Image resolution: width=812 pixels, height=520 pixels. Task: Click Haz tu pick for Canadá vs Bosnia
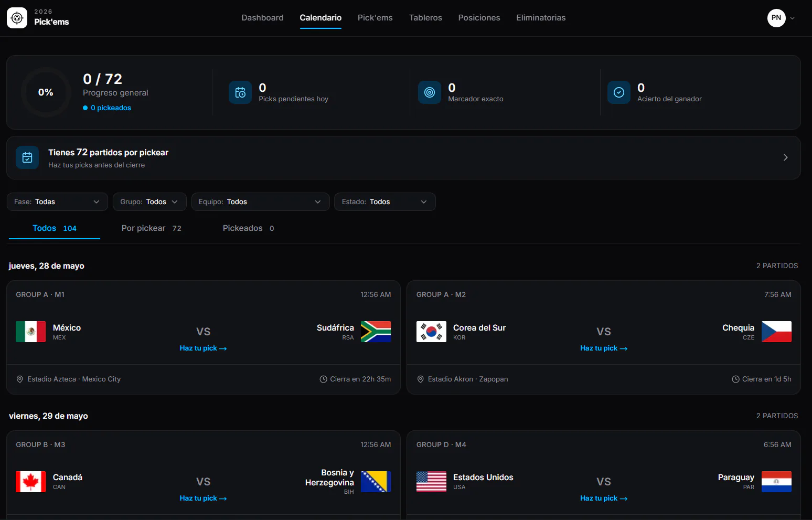203,498
